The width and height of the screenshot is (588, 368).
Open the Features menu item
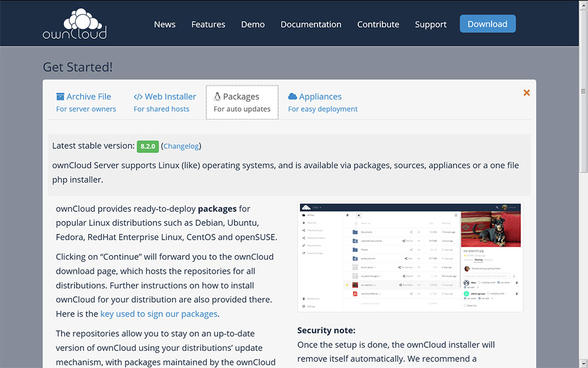pos(208,24)
